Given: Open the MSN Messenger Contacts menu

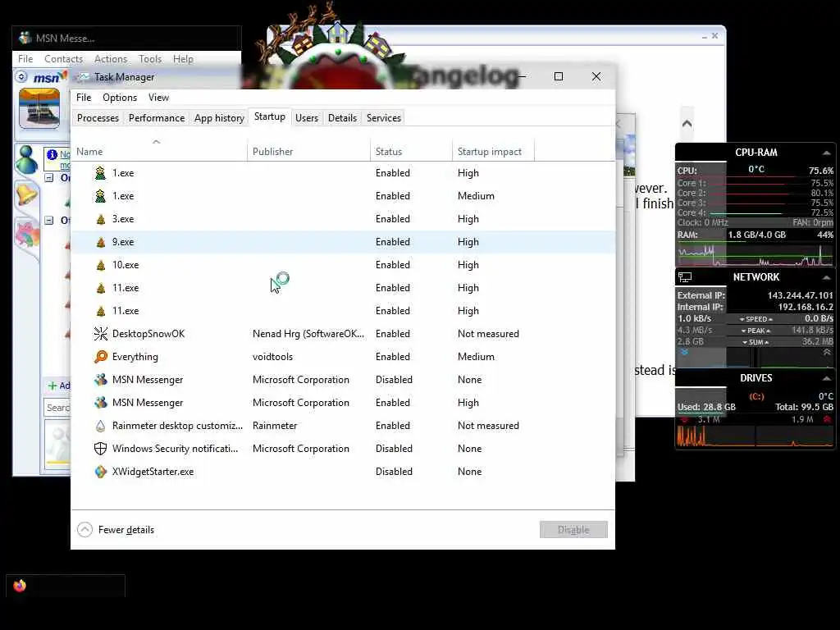Looking at the screenshot, I should [x=63, y=59].
